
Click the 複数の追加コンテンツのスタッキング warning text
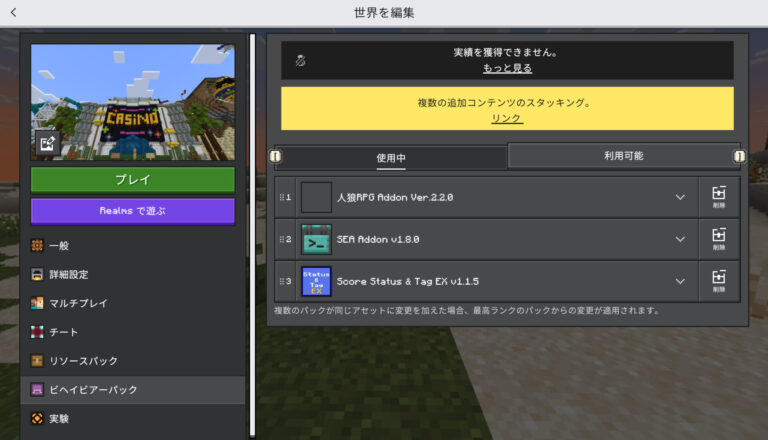point(504,103)
